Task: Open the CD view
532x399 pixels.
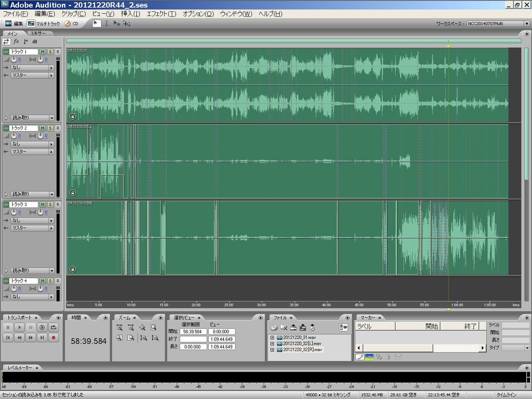Action: 71,24
